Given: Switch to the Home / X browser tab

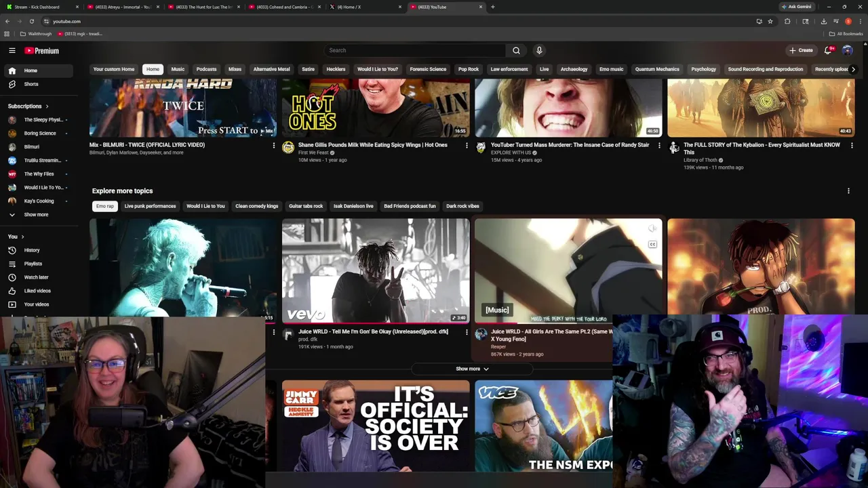Looking at the screenshot, I should [x=366, y=7].
